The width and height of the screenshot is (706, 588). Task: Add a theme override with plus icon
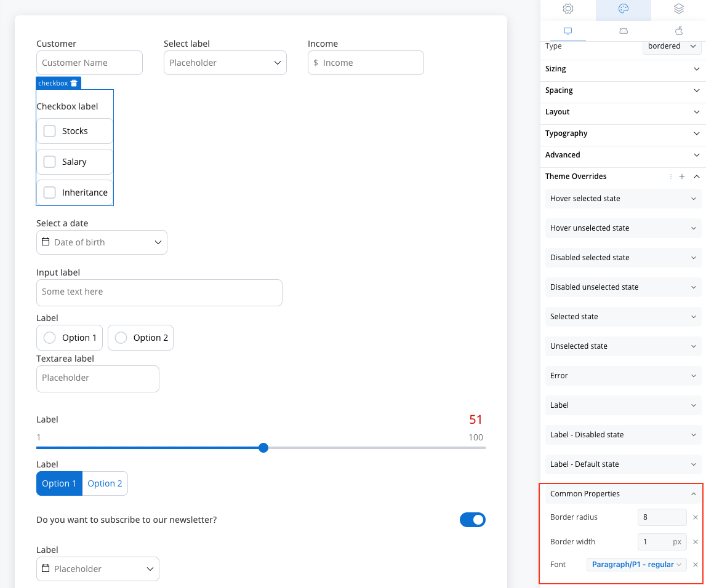click(681, 177)
